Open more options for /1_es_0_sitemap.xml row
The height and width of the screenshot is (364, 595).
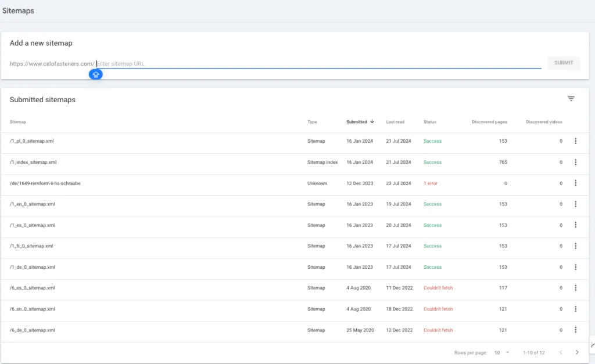(x=575, y=225)
